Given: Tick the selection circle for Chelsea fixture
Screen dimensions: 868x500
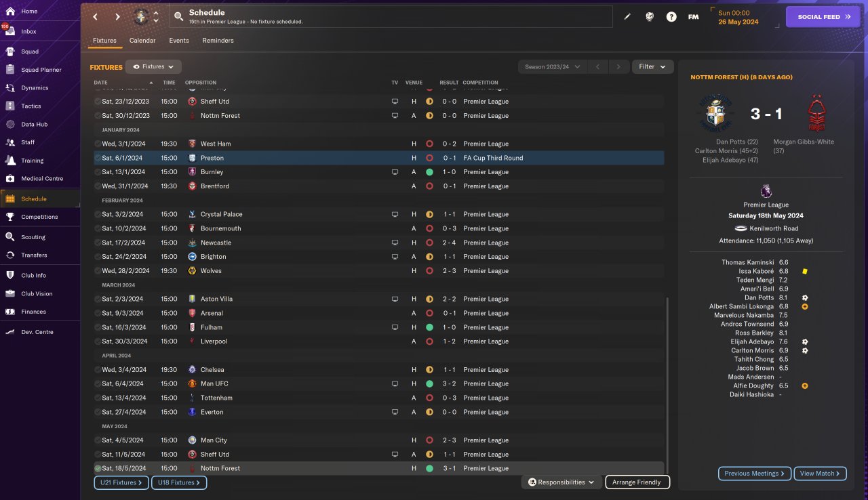Looking at the screenshot, I should tap(98, 370).
